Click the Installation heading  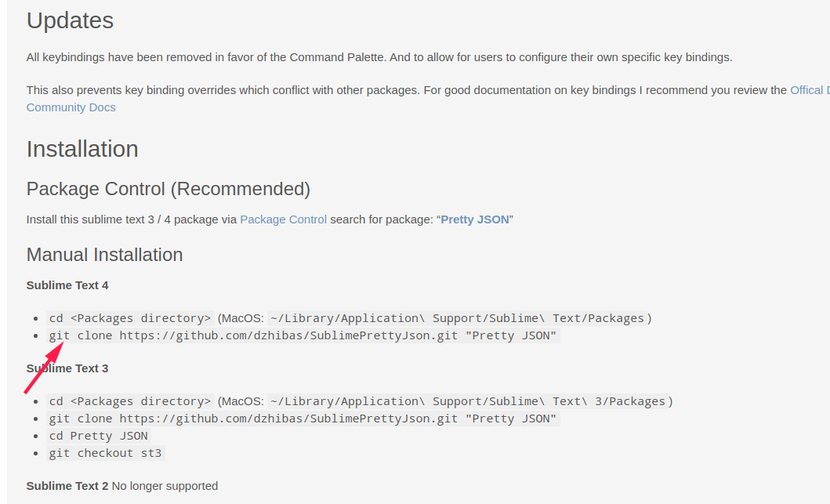click(x=82, y=149)
